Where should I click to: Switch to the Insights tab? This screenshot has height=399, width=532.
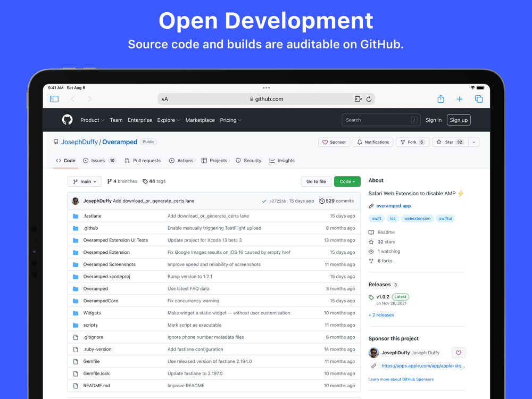tap(282, 161)
